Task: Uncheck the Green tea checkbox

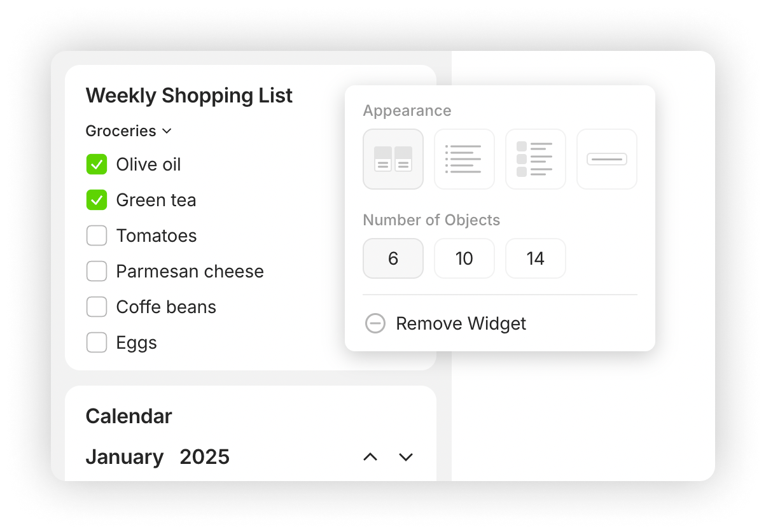Action: click(x=97, y=200)
